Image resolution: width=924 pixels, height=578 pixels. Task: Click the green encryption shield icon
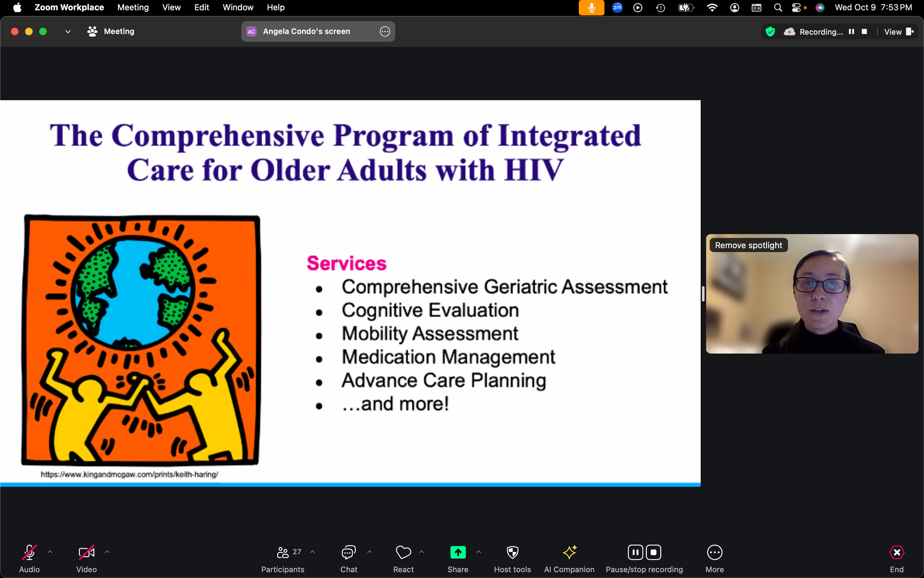click(770, 32)
